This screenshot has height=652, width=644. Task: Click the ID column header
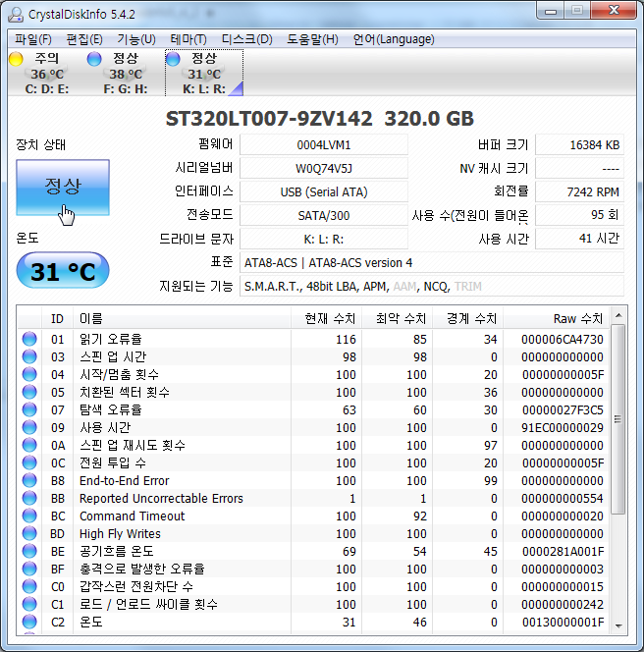(57, 318)
